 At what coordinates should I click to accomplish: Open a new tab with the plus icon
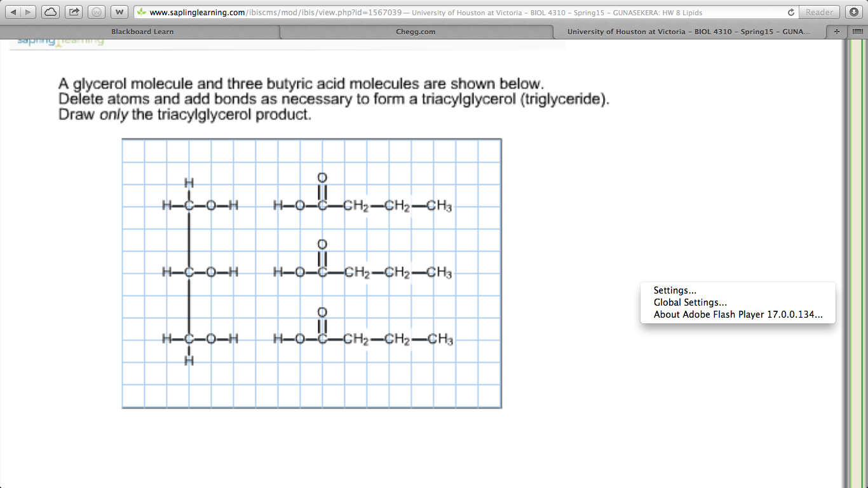(x=836, y=31)
